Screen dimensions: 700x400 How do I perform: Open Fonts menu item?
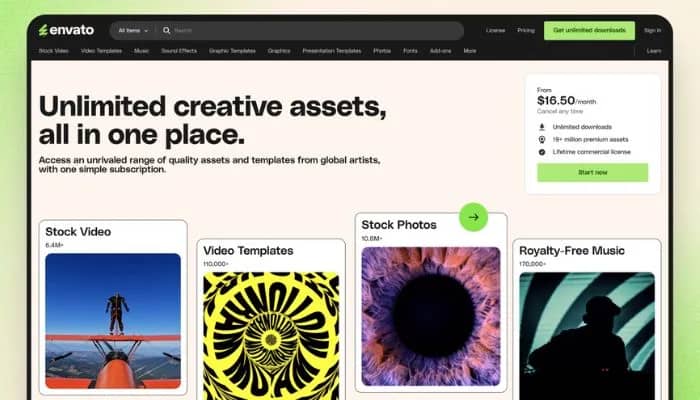coord(410,51)
